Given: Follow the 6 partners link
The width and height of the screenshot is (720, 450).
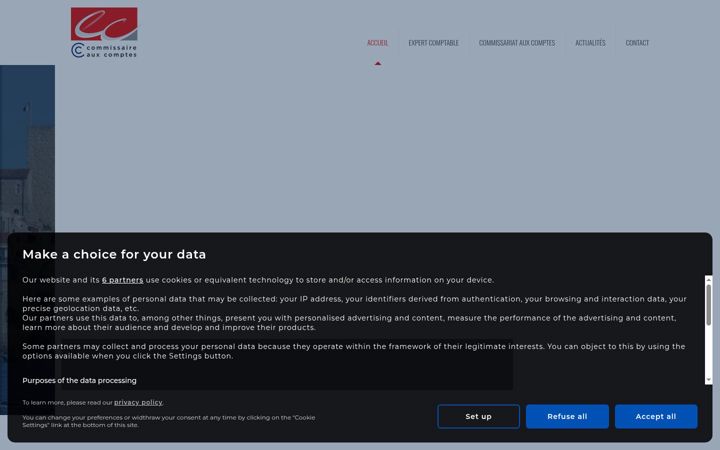Looking at the screenshot, I should click(123, 280).
